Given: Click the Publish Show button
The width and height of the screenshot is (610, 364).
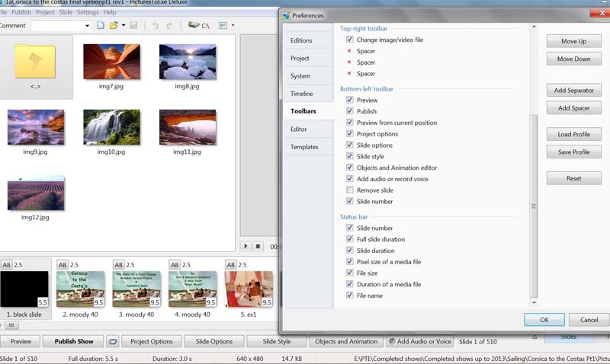Looking at the screenshot, I should (73, 341).
